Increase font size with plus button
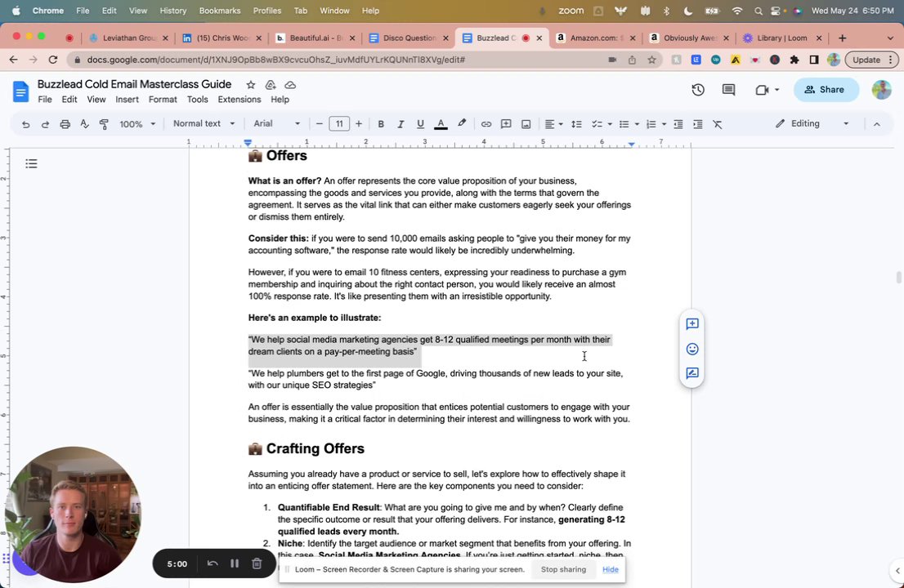The image size is (904, 588). (x=359, y=124)
